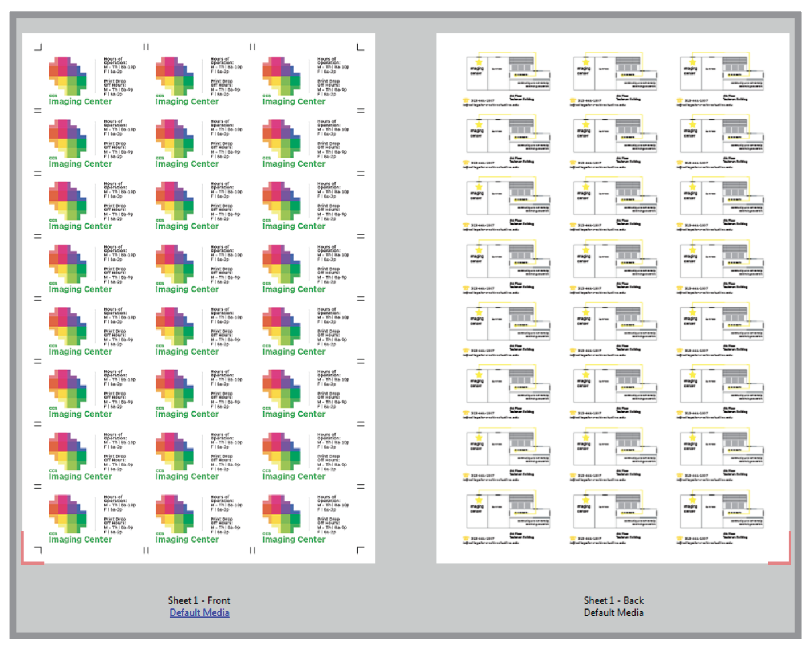Select colorful logo on top-left front card

pos(68,76)
